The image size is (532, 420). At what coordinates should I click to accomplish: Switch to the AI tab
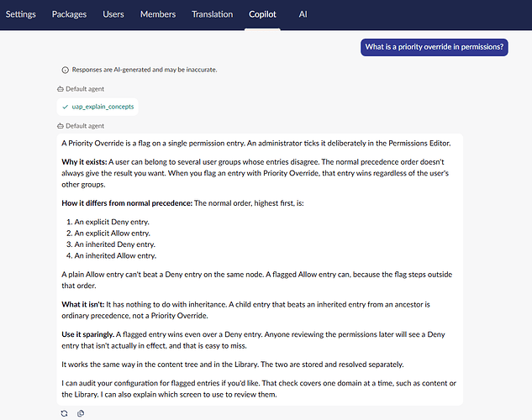[303, 14]
